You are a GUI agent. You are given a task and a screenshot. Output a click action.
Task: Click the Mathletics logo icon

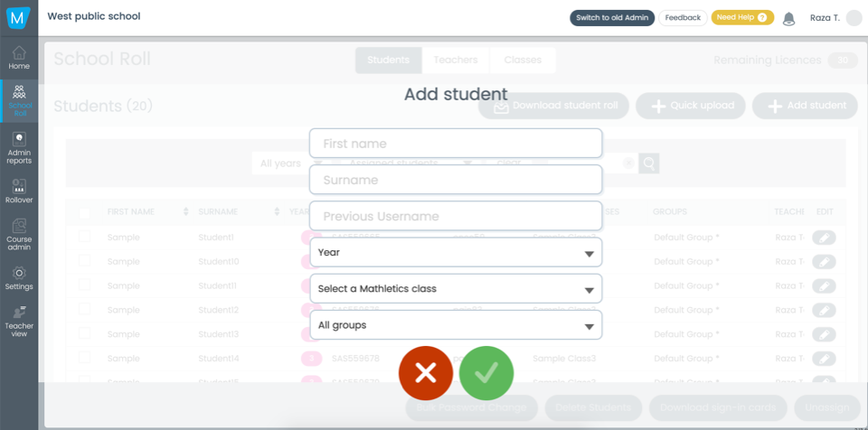coord(19,18)
